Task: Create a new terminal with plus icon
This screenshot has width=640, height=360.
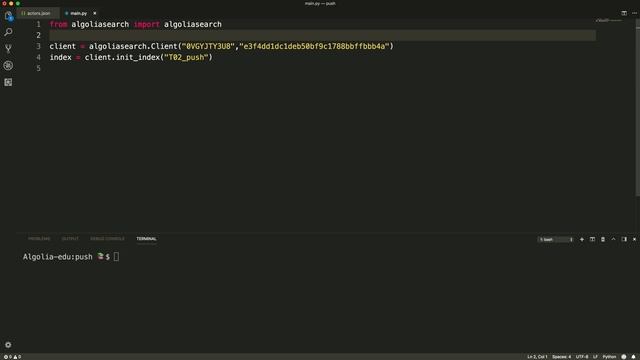Action: (x=582, y=240)
